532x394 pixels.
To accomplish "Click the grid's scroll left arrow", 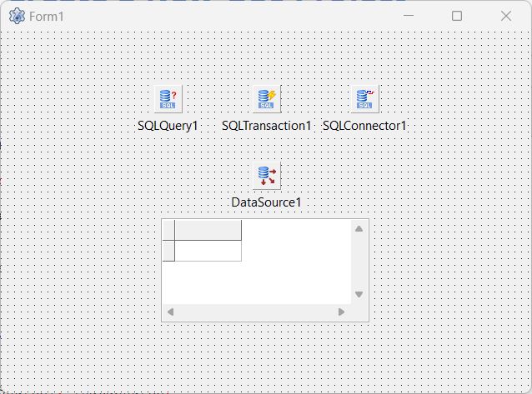I will click(x=171, y=312).
